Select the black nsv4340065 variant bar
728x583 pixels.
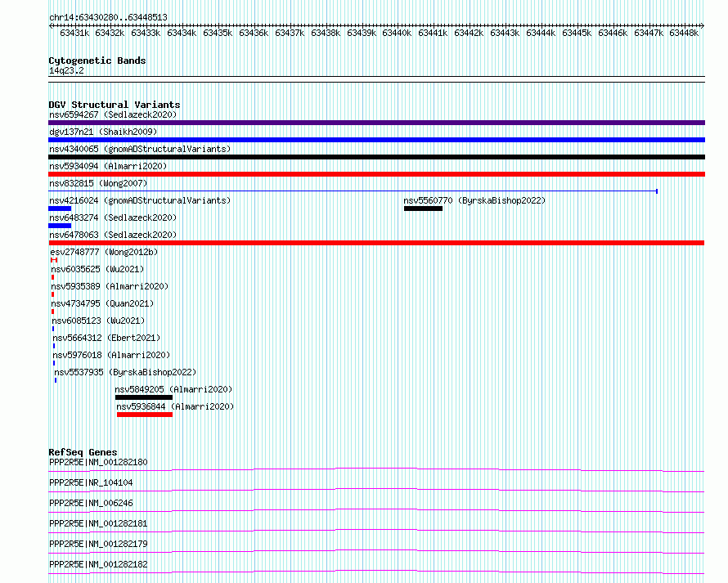click(376, 157)
